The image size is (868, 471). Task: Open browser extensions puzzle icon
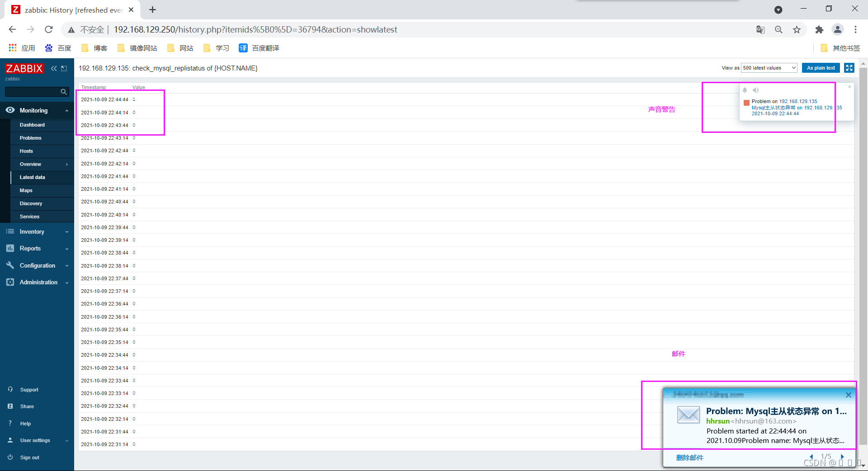pyautogui.click(x=819, y=29)
